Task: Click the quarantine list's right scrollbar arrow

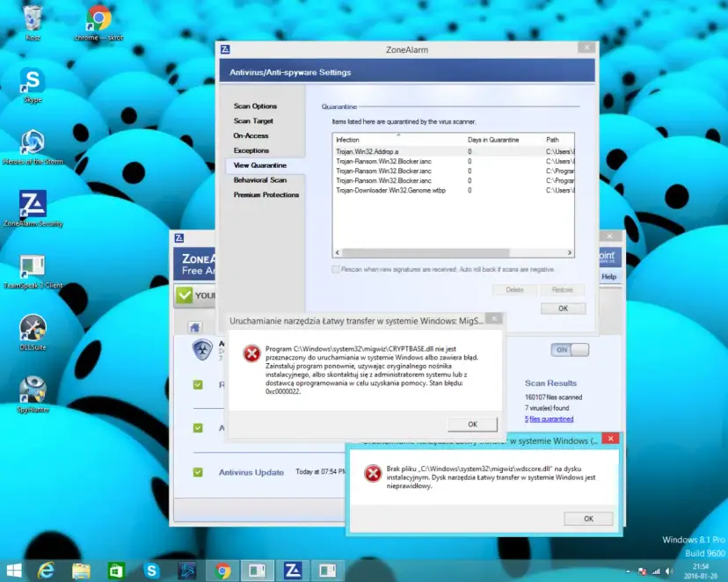Action: click(x=571, y=253)
